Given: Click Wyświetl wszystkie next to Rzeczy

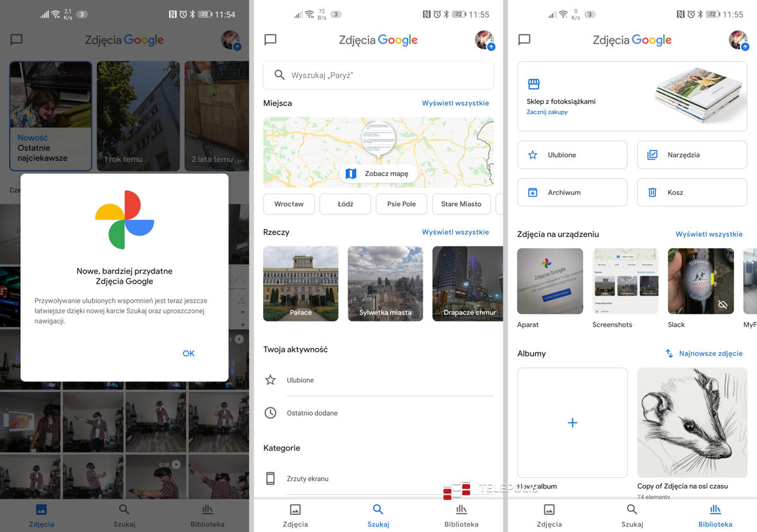Looking at the screenshot, I should (455, 232).
